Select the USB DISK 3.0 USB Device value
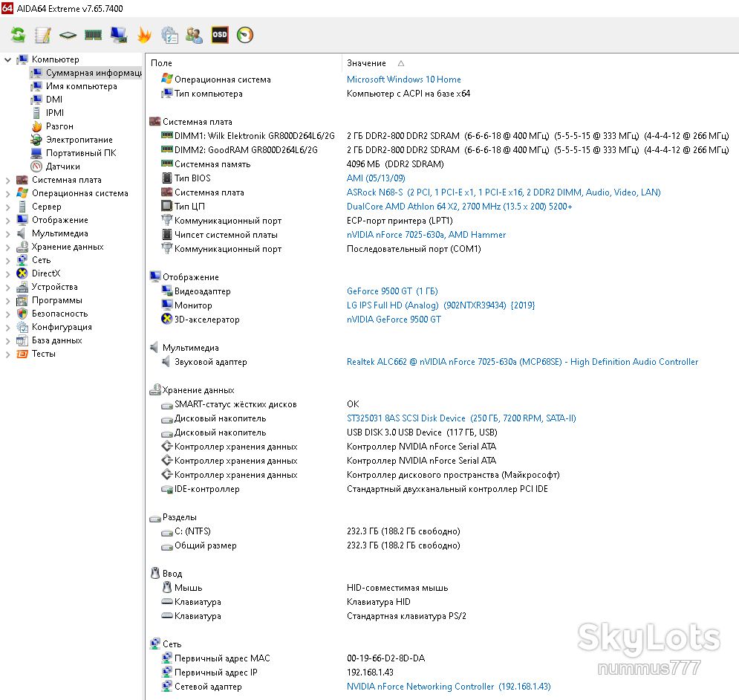Viewport: 739px width, 700px height. [x=422, y=432]
